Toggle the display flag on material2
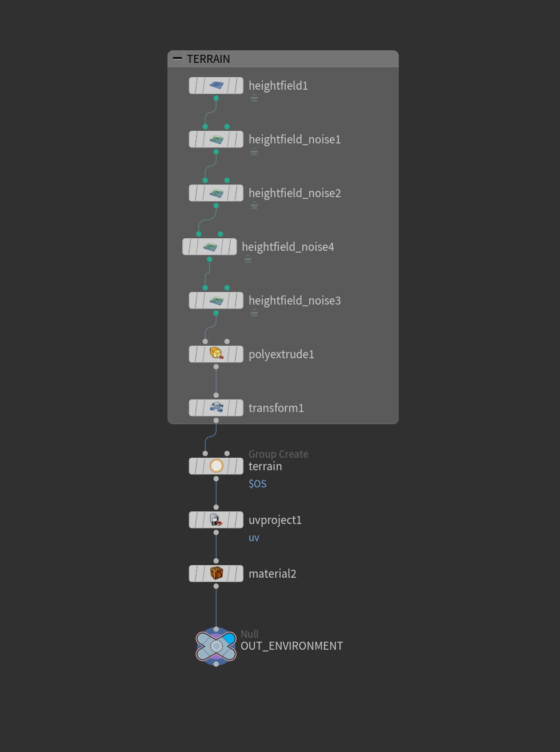This screenshot has height=752, width=560. 237,574
